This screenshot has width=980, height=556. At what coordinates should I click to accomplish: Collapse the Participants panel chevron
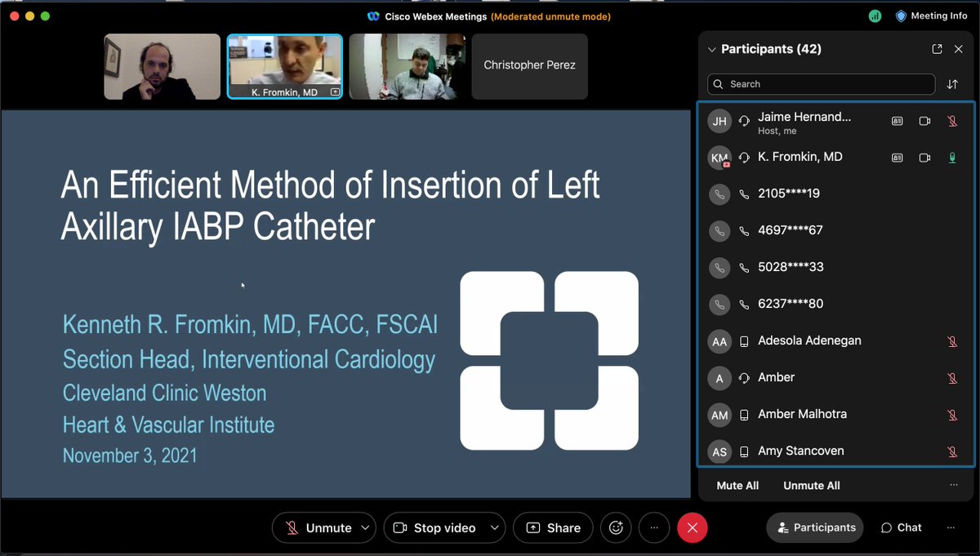(x=711, y=50)
